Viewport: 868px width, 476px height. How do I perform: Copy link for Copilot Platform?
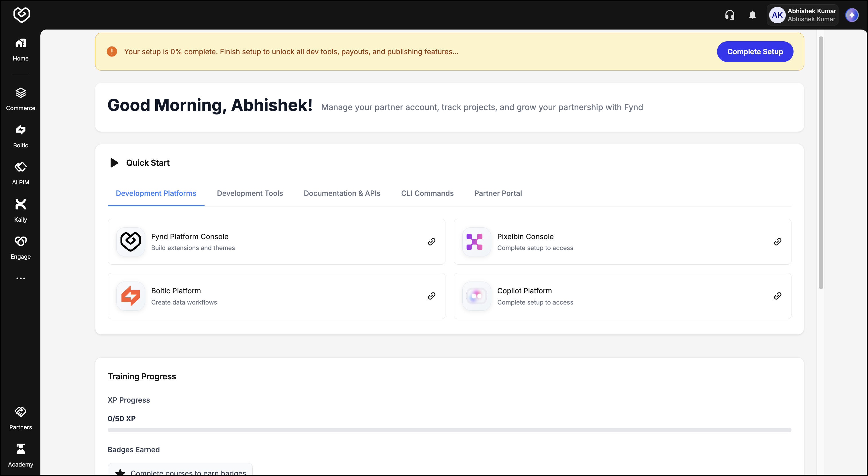[x=778, y=296]
